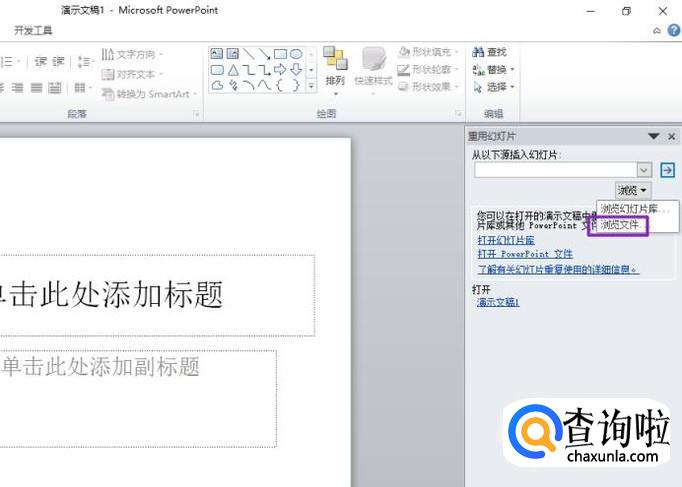
Task: Click 替换 replace button
Action: (x=493, y=70)
